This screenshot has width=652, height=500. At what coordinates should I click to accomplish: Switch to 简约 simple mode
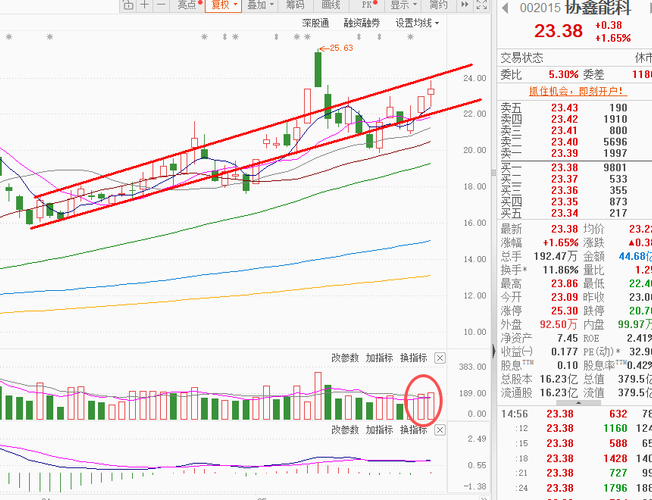click(438, 5)
